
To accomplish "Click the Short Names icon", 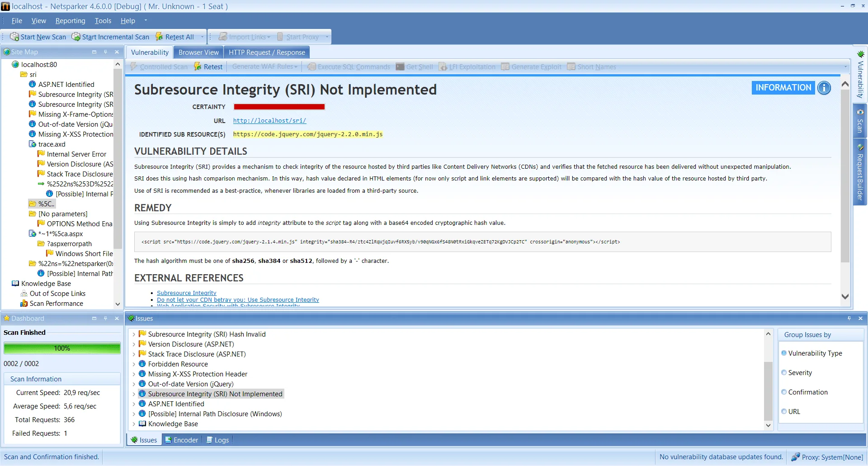I will (571, 67).
